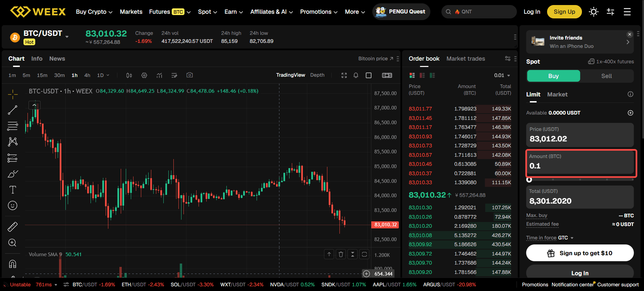Set the amount slider to the midpoint mark
The width and height of the screenshot is (644, 291).
tap(580, 179)
